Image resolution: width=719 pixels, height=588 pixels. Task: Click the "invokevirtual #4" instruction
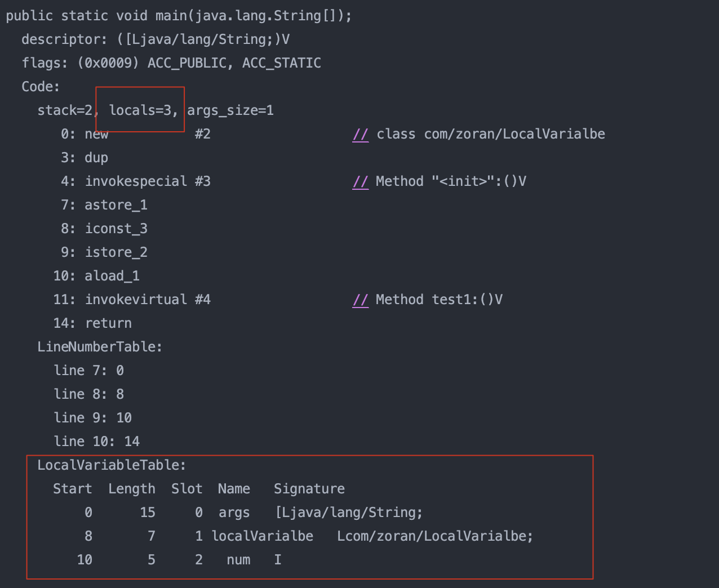pyautogui.click(x=148, y=300)
